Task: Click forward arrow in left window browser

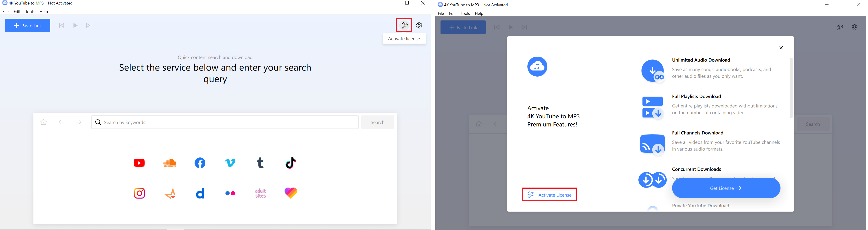Action: pos(79,122)
